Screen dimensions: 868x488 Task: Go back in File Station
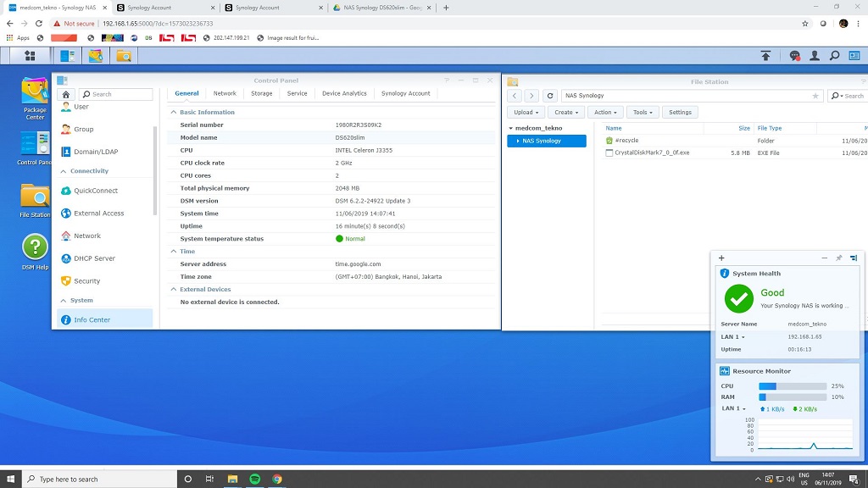point(515,96)
